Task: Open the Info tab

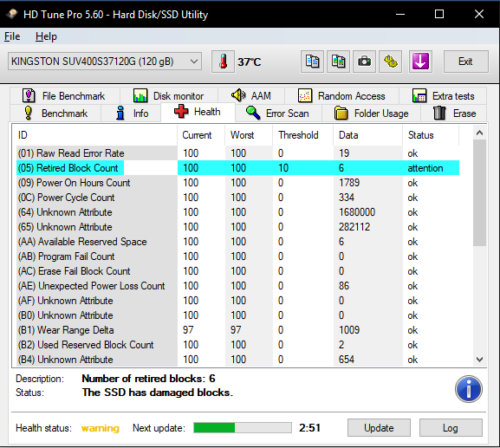Action: 131,114
